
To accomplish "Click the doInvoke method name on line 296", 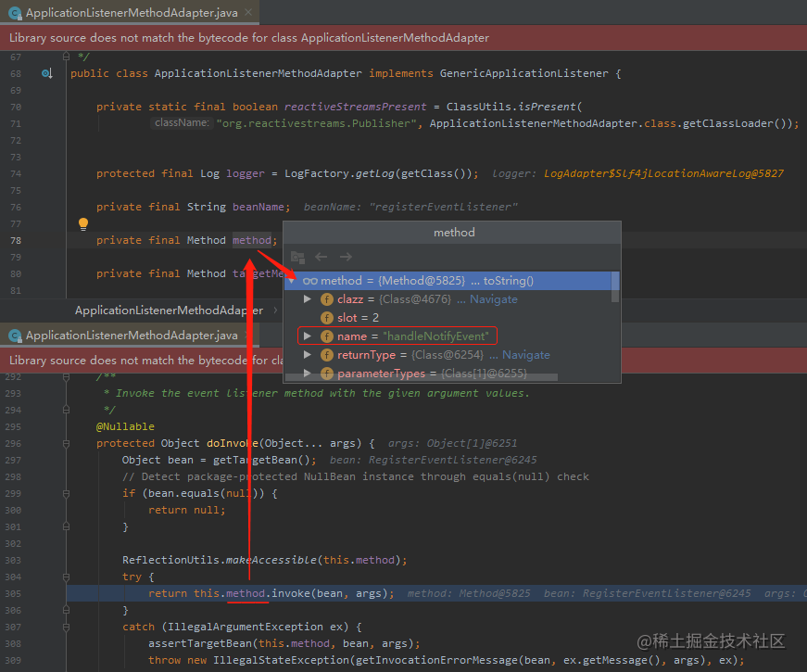I will pyautogui.click(x=233, y=443).
